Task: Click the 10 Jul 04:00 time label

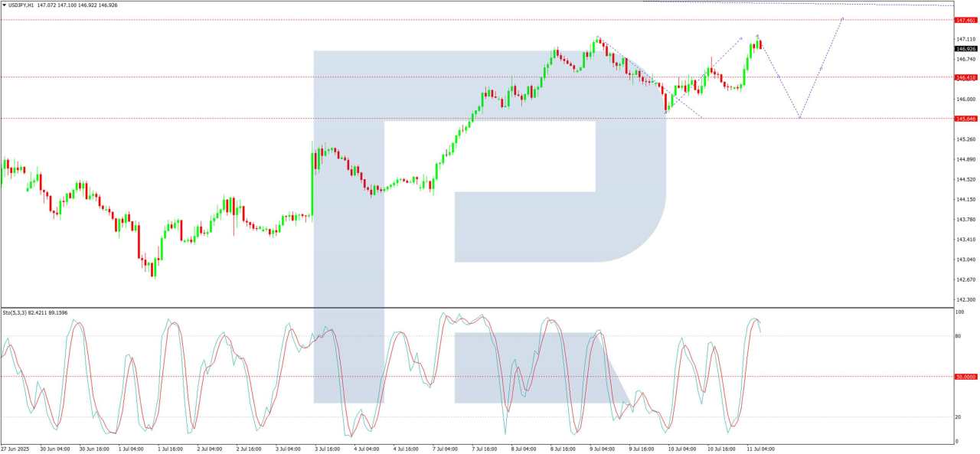Action: coord(681,449)
